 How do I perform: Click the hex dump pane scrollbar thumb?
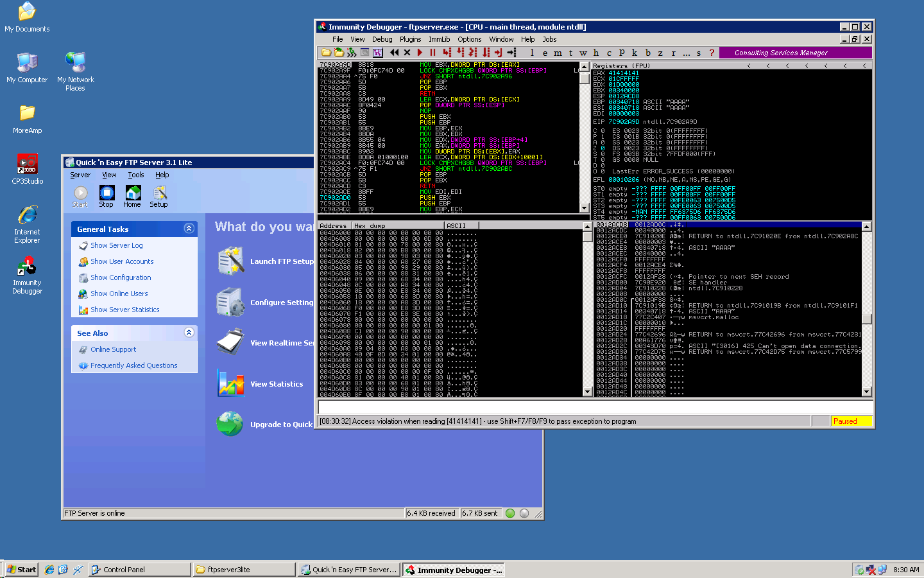point(587,236)
